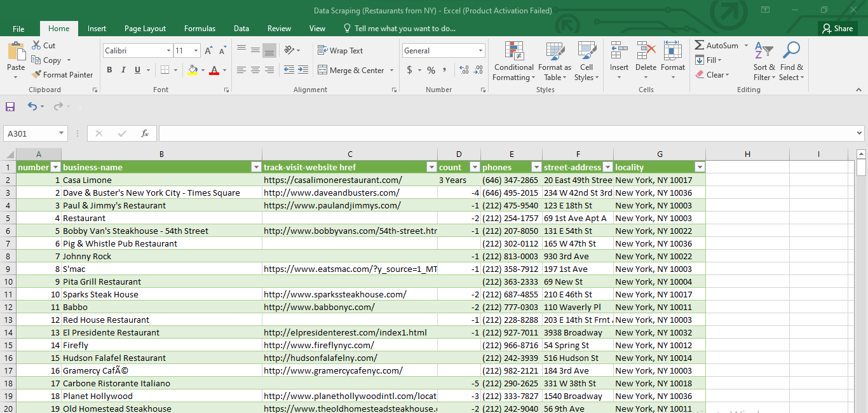Toggle Bold formatting
Image resolution: width=868 pixels, height=413 pixels.
coord(109,70)
